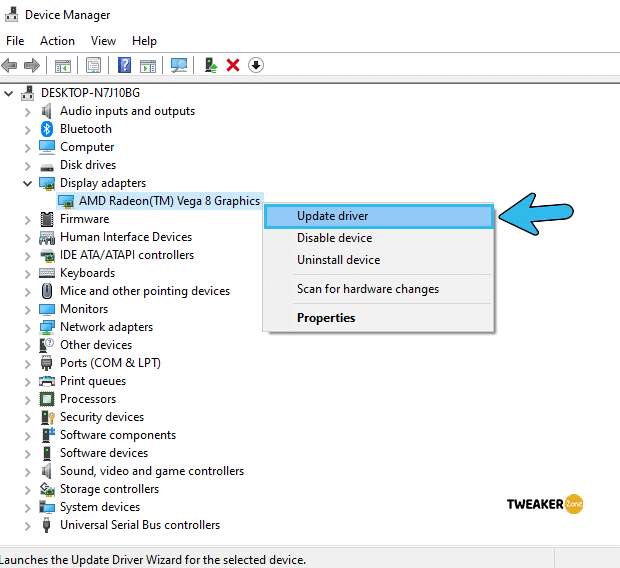Select the Storage controllers tree label
The width and height of the screenshot is (620, 568).
point(110,489)
